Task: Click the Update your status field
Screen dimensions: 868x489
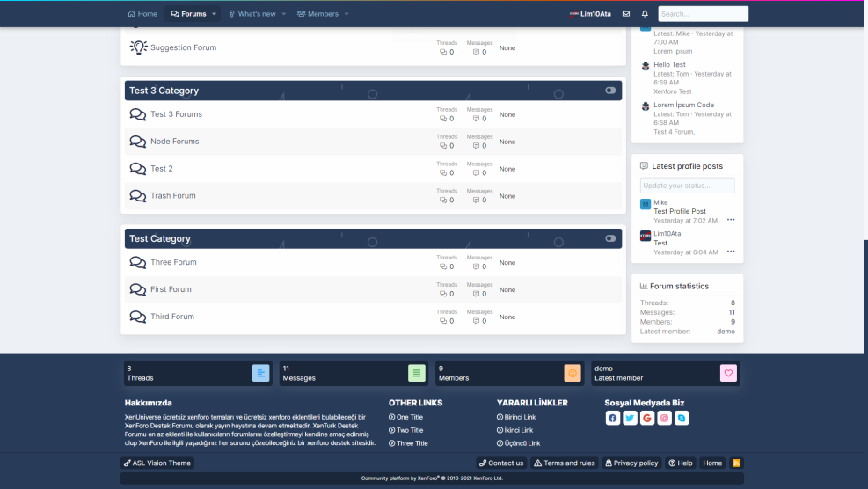Action: click(x=687, y=186)
